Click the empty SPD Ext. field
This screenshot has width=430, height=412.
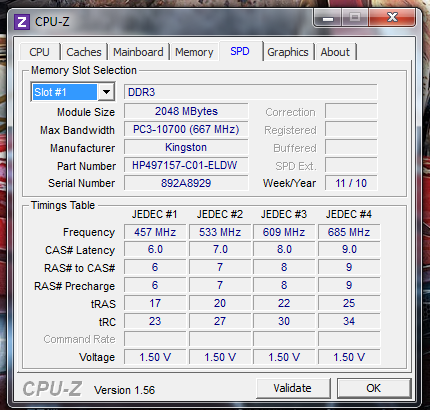[x=351, y=165]
